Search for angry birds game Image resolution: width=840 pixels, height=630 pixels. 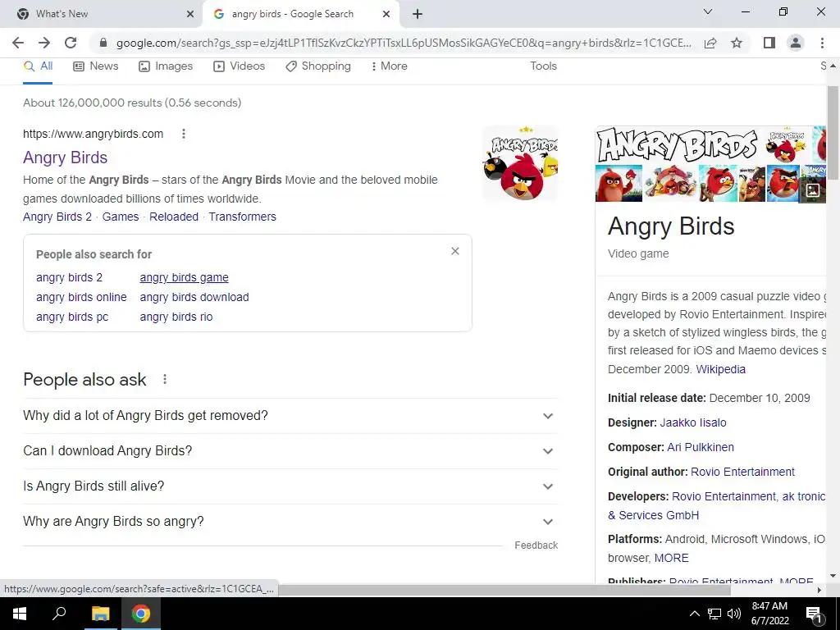(185, 277)
